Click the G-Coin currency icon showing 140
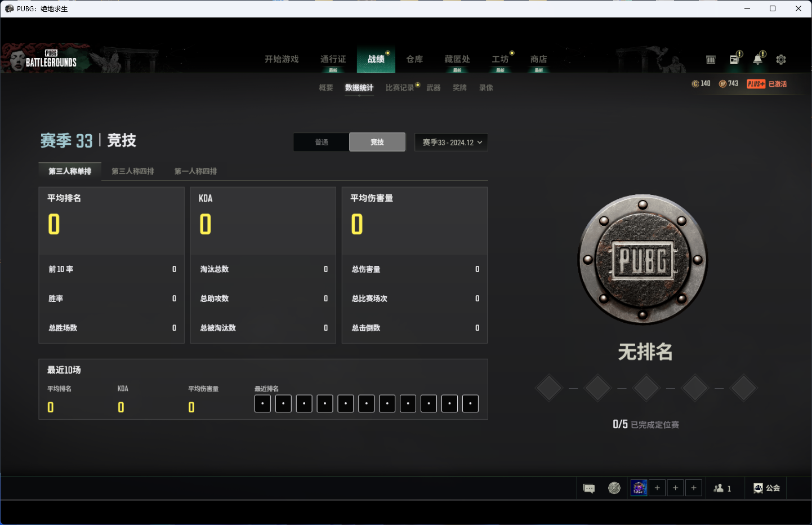This screenshot has width=812, height=525. [x=695, y=84]
